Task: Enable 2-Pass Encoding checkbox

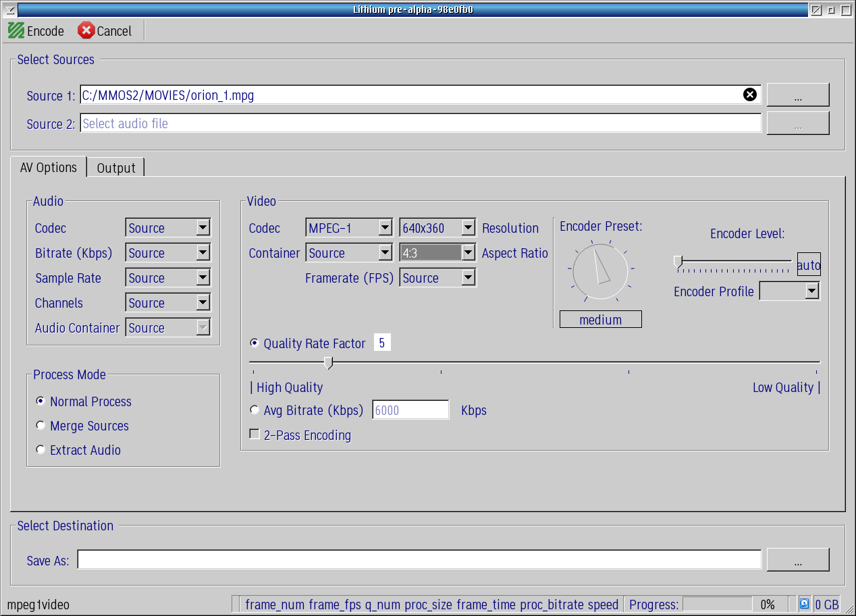Action: click(255, 435)
